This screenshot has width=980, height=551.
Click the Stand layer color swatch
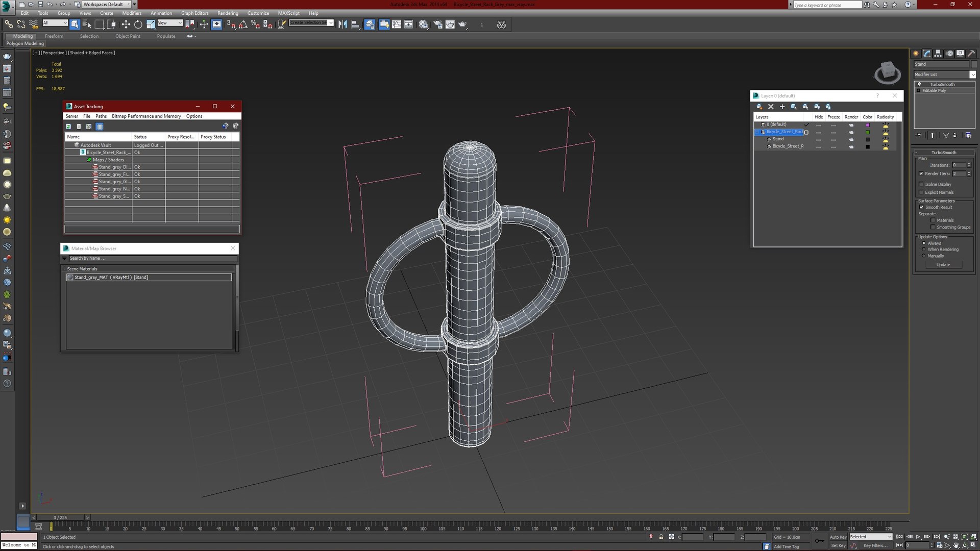point(867,139)
